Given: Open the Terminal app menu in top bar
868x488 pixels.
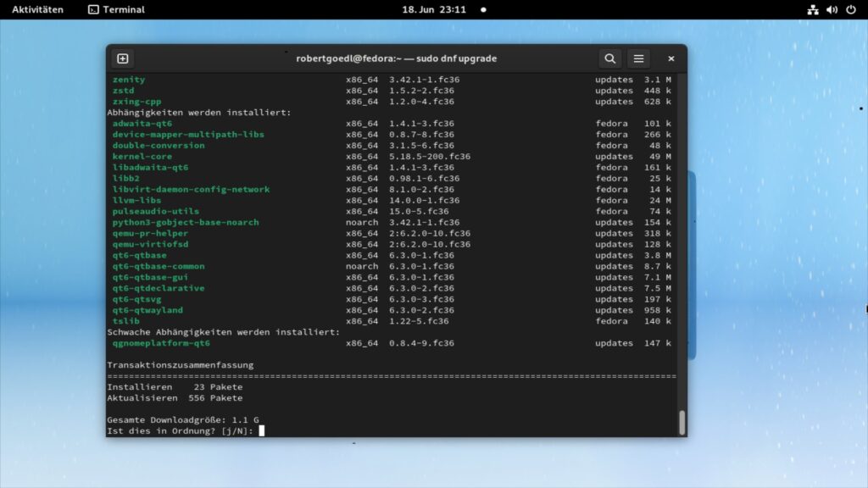Looking at the screenshot, I should point(117,9).
